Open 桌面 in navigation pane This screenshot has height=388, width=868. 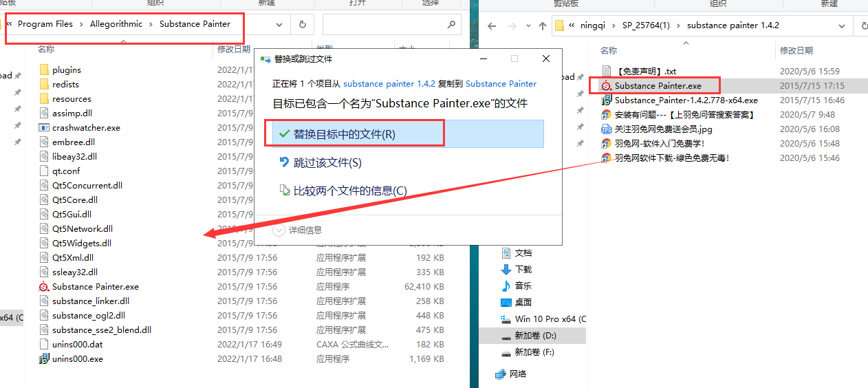(523, 302)
